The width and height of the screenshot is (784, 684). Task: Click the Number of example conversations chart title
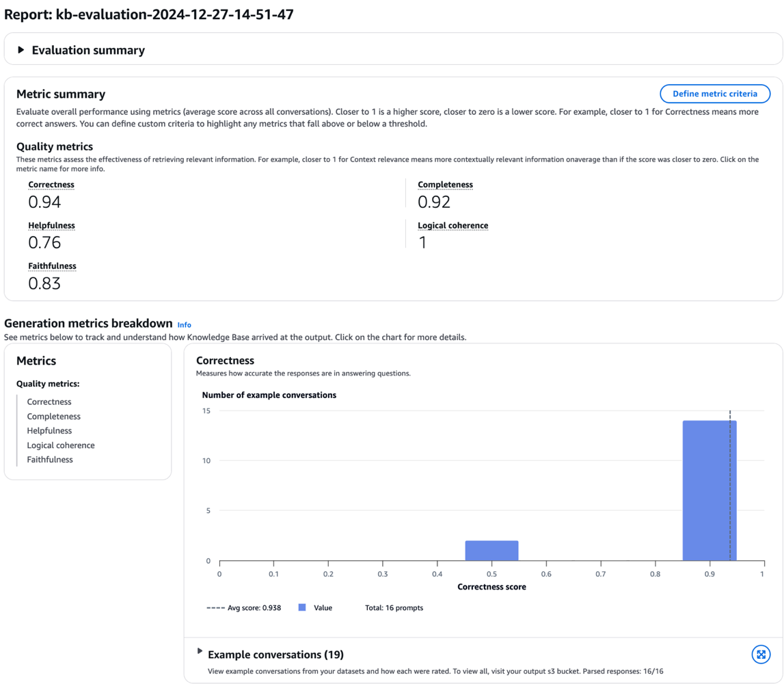point(269,395)
